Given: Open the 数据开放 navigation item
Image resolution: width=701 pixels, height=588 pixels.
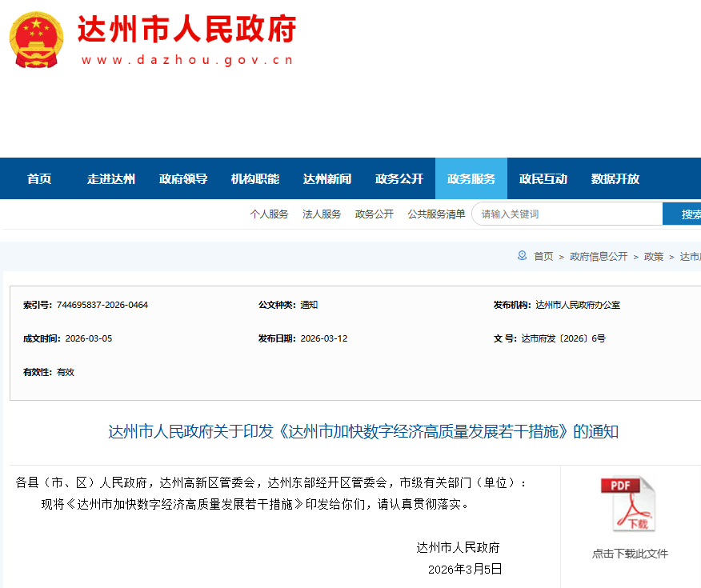Looking at the screenshot, I should point(615,178).
